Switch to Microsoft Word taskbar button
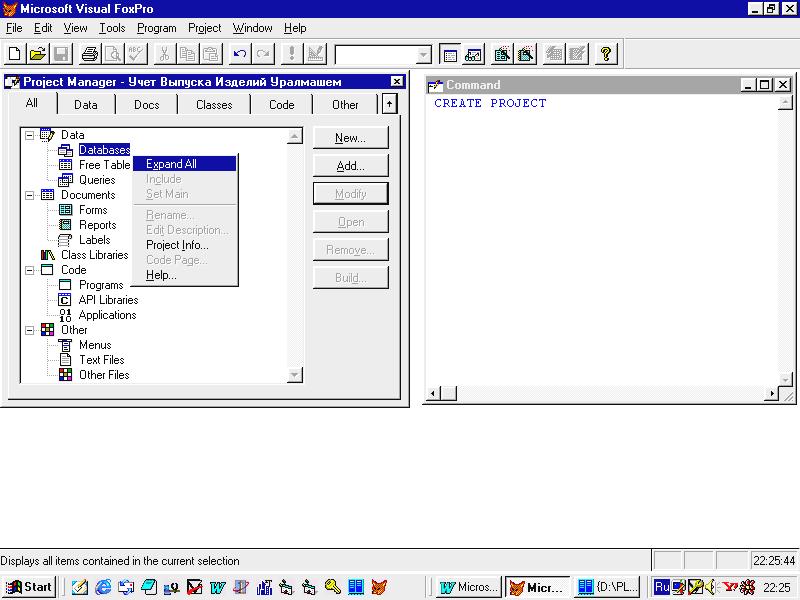The image size is (800, 600). [x=468, y=587]
